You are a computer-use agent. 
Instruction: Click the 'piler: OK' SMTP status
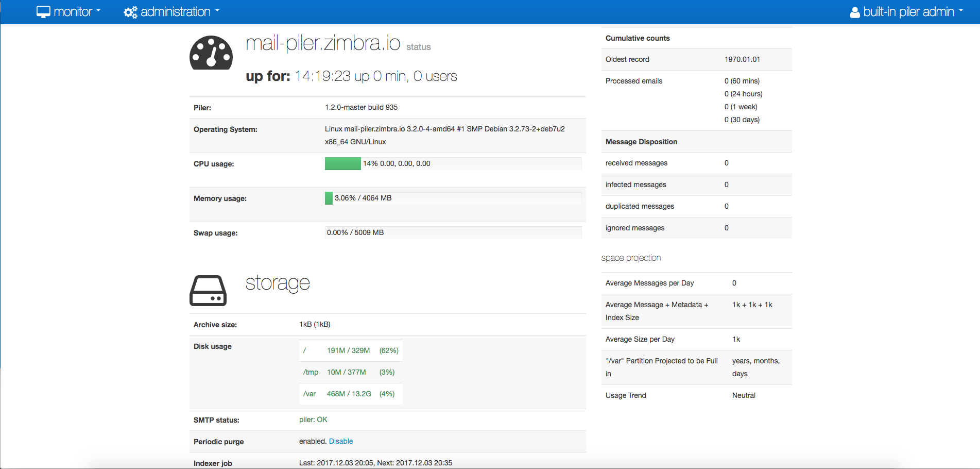tap(313, 420)
